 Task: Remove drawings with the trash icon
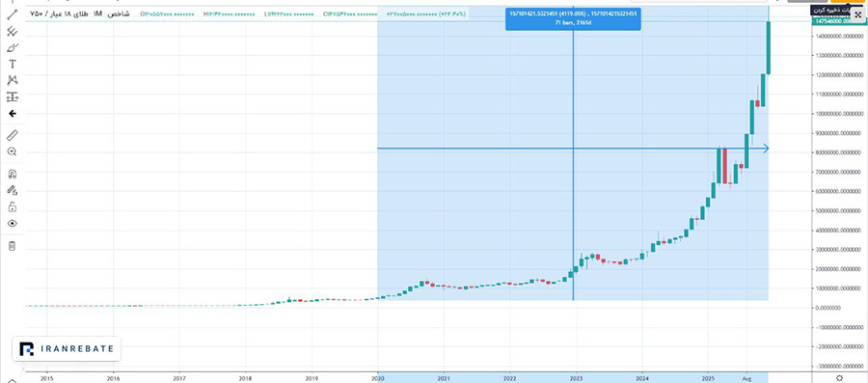(x=13, y=246)
